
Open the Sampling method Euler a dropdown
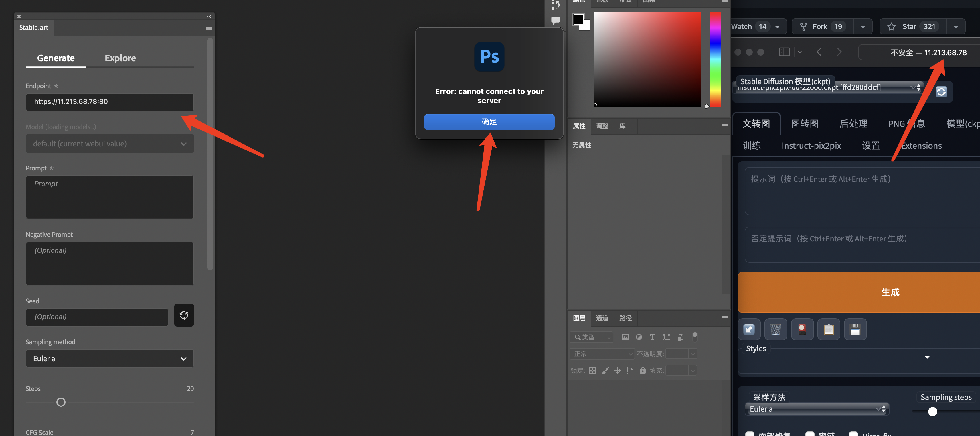point(110,358)
